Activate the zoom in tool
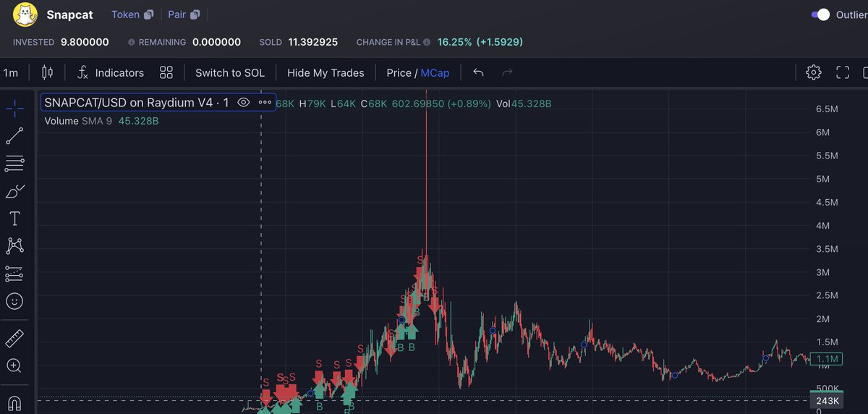This screenshot has width=868, height=414. [x=14, y=366]
